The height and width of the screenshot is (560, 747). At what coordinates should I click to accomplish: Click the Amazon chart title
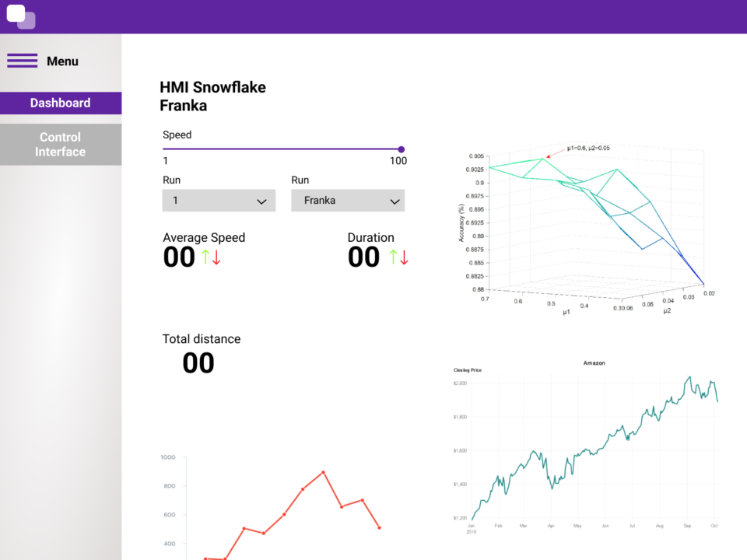pos(594,363)
